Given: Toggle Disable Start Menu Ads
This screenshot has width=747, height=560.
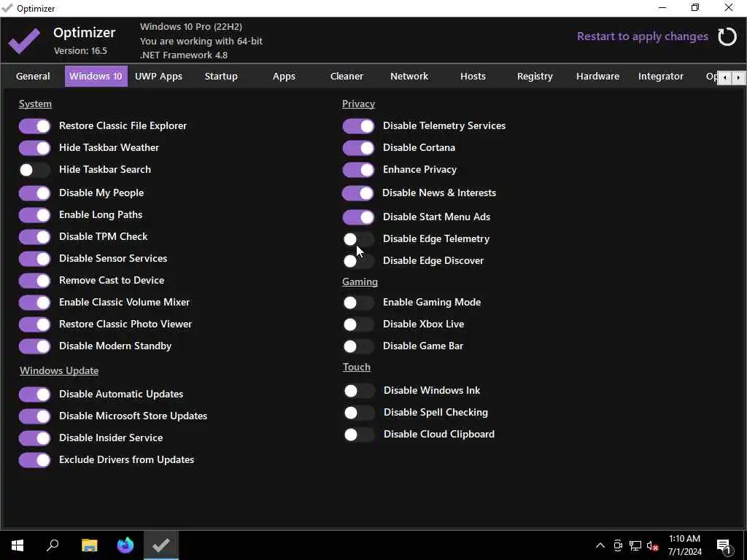Looking at the screenshot, I should point(358,217).
